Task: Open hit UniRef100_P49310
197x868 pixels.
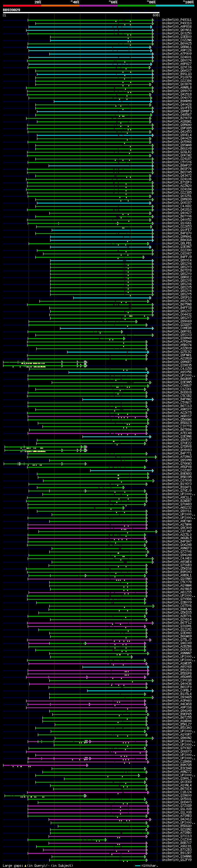Action: coord(176,23)
